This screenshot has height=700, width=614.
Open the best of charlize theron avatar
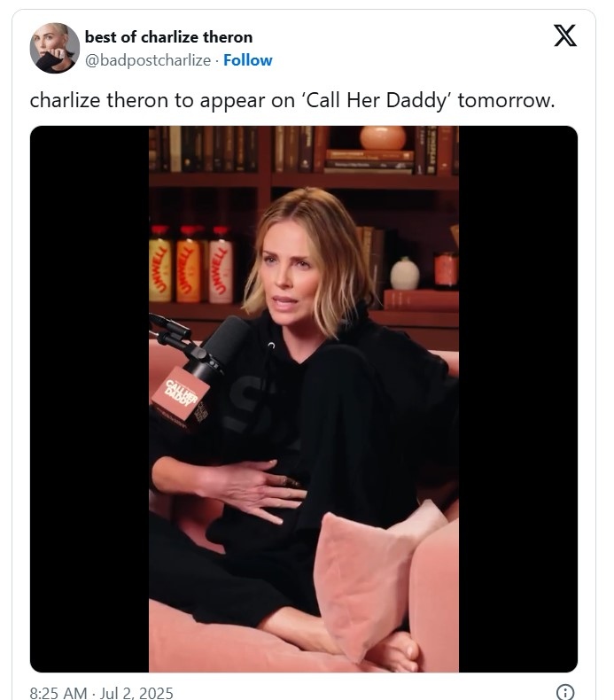click(54, 48)
